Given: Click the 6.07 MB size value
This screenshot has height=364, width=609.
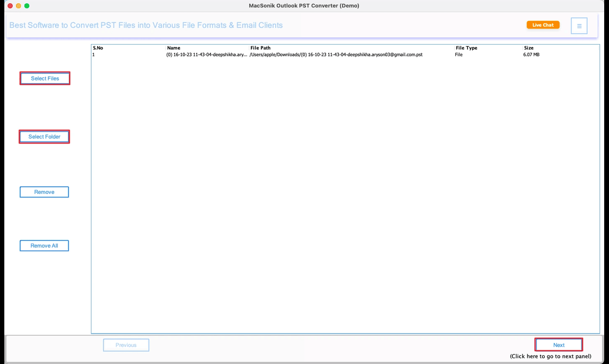Looking at the screenshot, I should (x=532, y=55).
